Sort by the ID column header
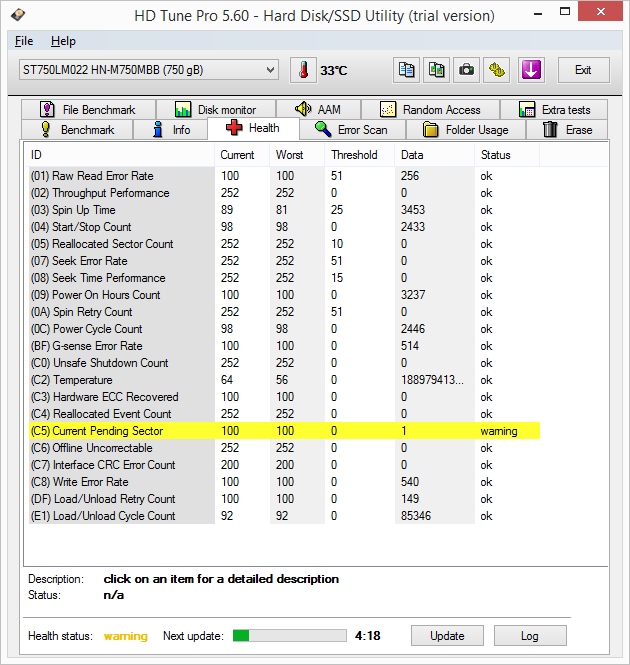The width and height of the screenshot is (630, 665). tap(120, 155)
